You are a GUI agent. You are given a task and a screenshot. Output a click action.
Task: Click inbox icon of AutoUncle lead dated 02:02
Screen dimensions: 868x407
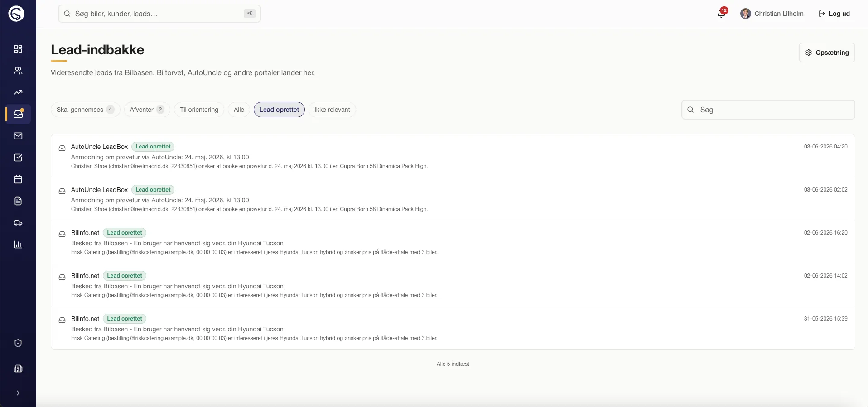[x=62, y=191]
